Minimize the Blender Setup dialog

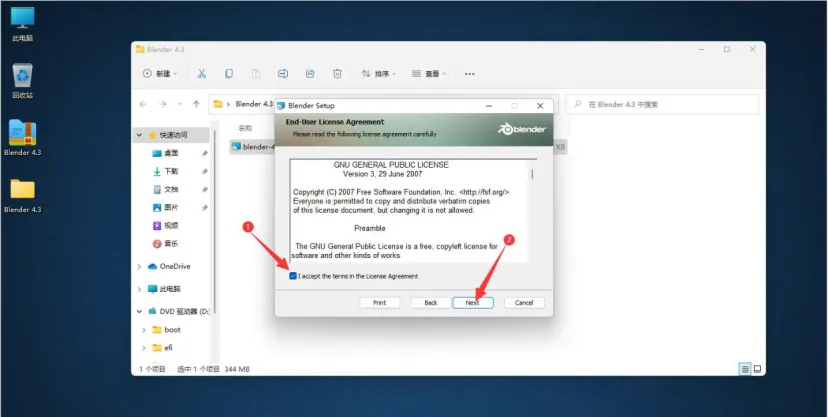pyautogui.click(x=488, y=106)
